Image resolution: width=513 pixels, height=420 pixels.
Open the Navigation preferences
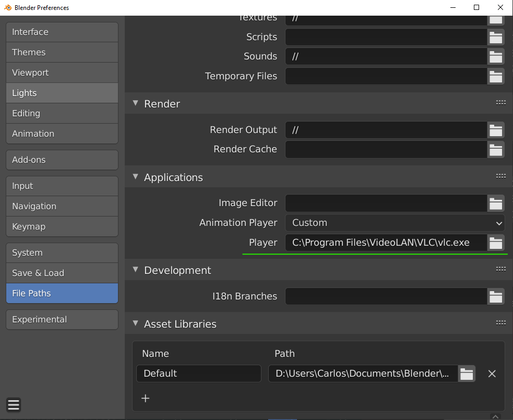[x=62, y=206]
